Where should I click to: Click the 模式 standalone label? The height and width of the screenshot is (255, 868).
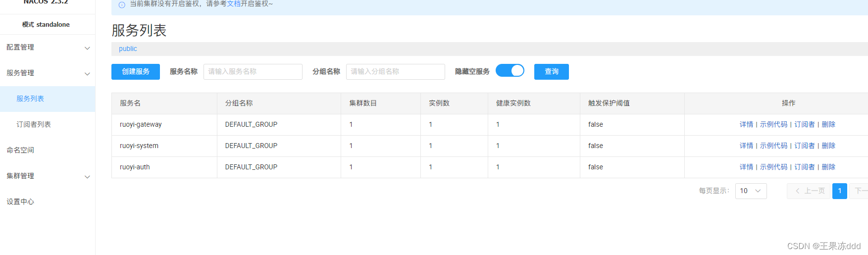46,25
